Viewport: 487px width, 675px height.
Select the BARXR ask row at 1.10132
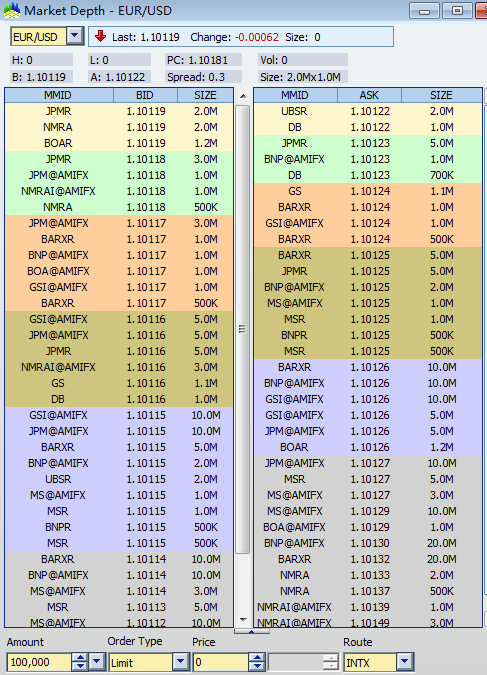click(x=368, y=559)
